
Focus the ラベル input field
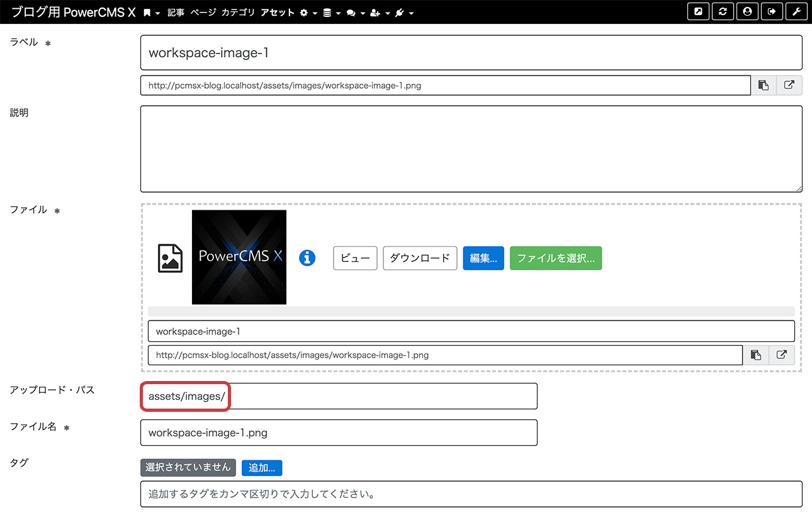(x=471, y=52)
